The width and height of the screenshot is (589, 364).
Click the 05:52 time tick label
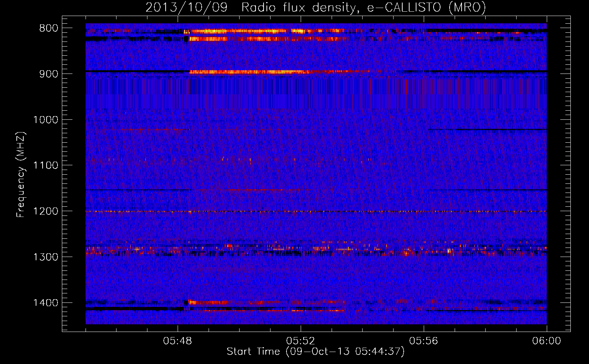coord(301,341)
